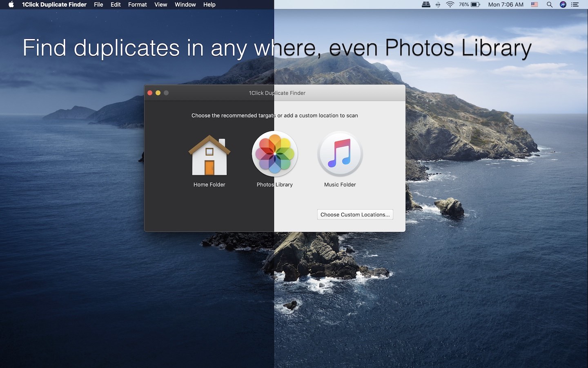Check the battery status icon
588x368 pixels.
pyautogui.click(x=476, y=4)
